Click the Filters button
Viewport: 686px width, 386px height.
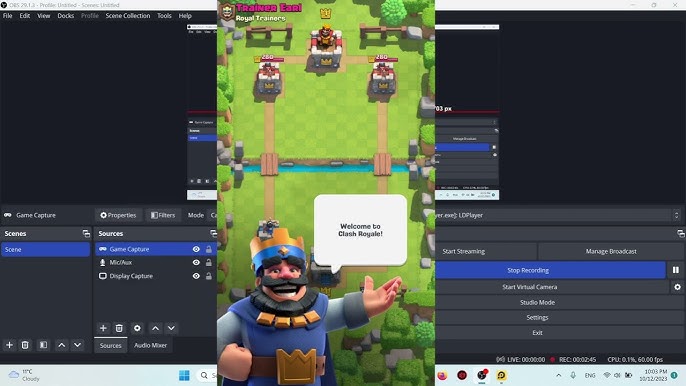(163, 215)
